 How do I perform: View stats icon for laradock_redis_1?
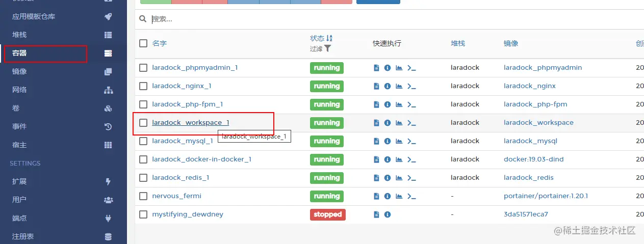tap(399, 178)
